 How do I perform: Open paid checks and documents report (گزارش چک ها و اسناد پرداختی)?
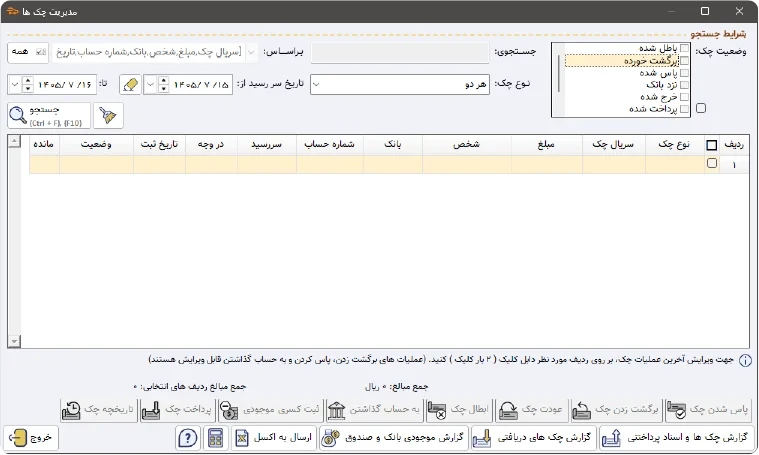677,438
